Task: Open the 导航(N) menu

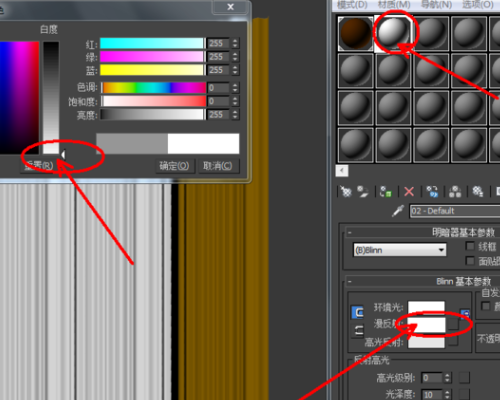Action: pyautogui.click(x=436, y=5)
